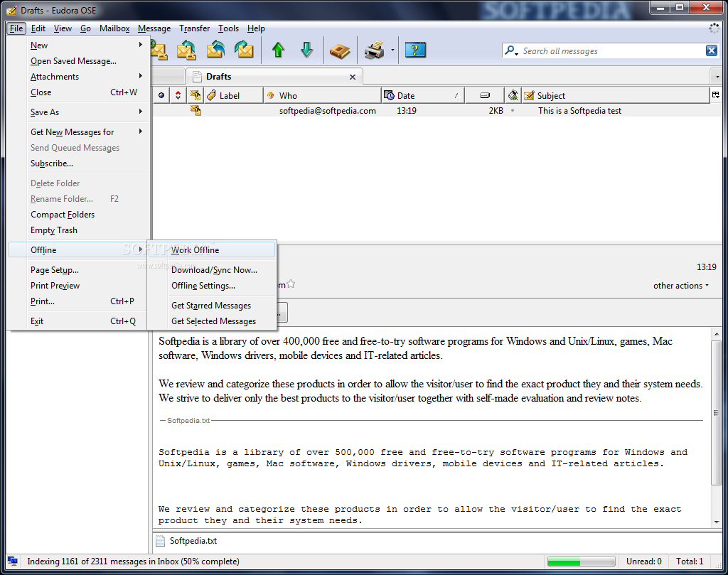Sort messages by Label column
The width and height of the screenshot is (728, 575).
pos(233,96)
